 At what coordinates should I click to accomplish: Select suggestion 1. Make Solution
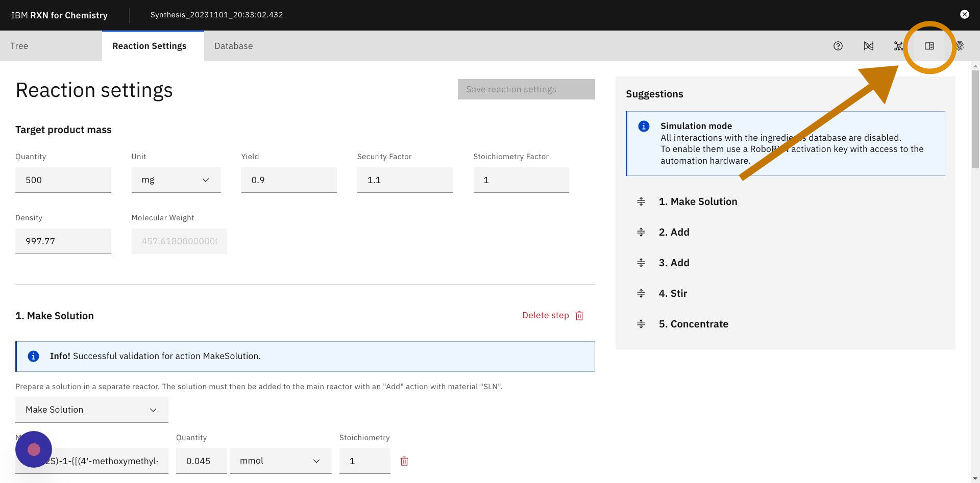click(x=698, y=201)
